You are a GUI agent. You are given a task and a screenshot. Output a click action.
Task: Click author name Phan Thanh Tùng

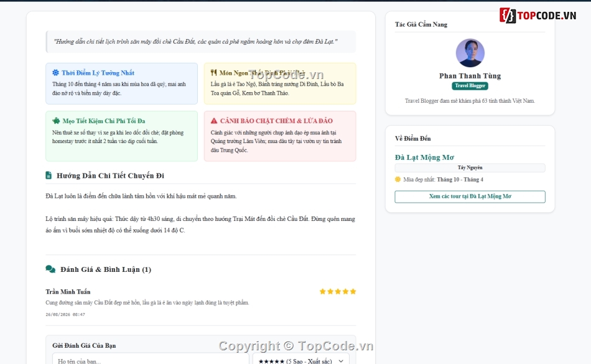tap(470, 76)
